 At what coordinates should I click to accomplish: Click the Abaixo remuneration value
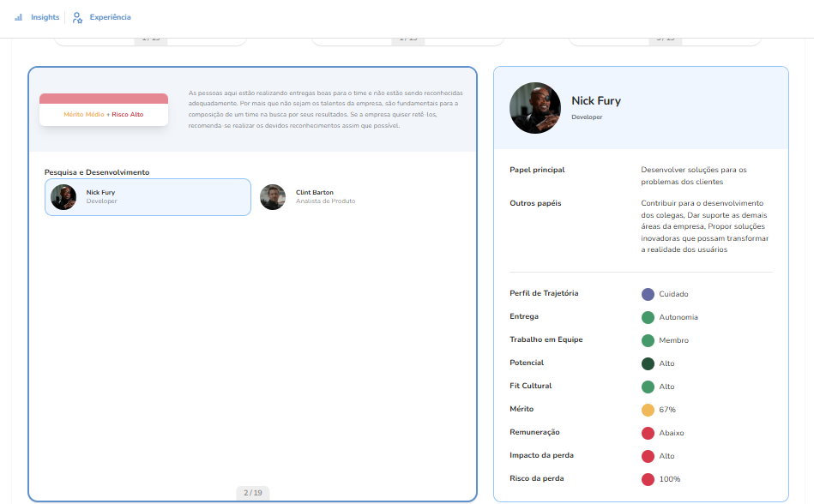tap(672, 433)
